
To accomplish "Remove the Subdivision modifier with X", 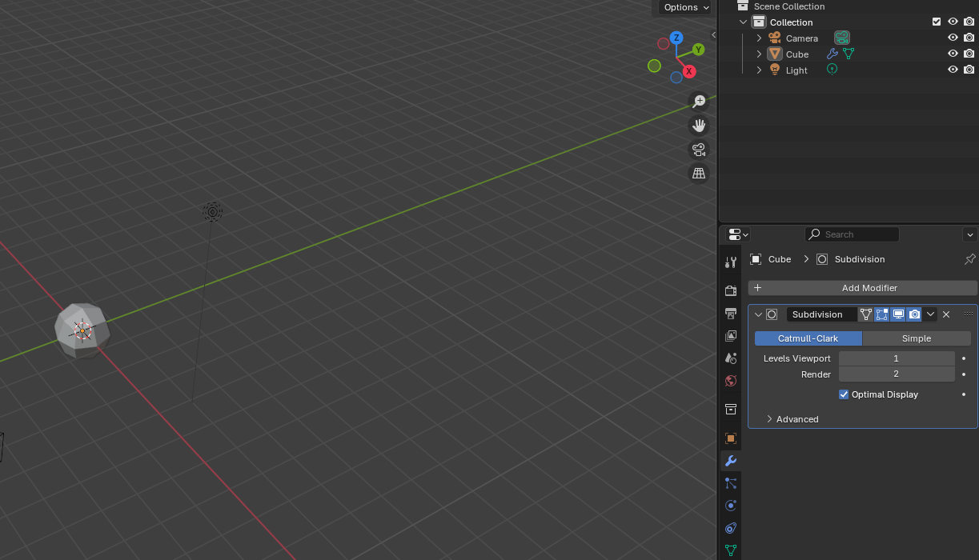I will click(x=946, y=314).
